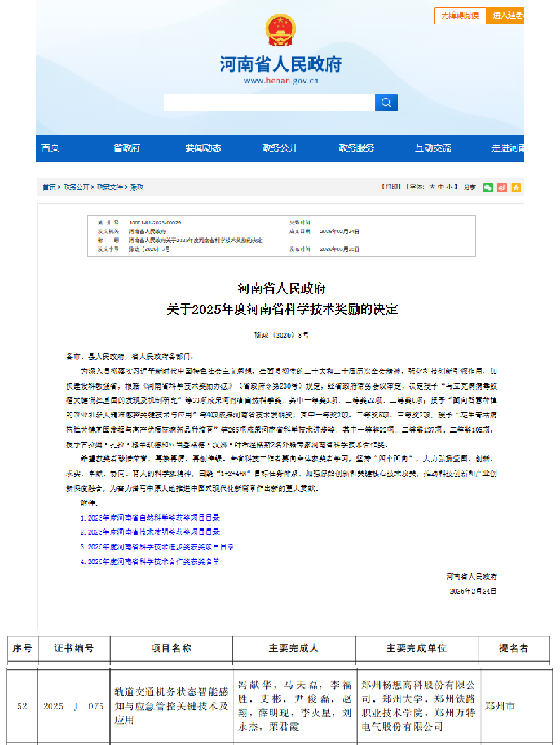Open the 政务服务 navigation menu
The width and height of the screenshot is (560, 745).
(x=356, y=148)
